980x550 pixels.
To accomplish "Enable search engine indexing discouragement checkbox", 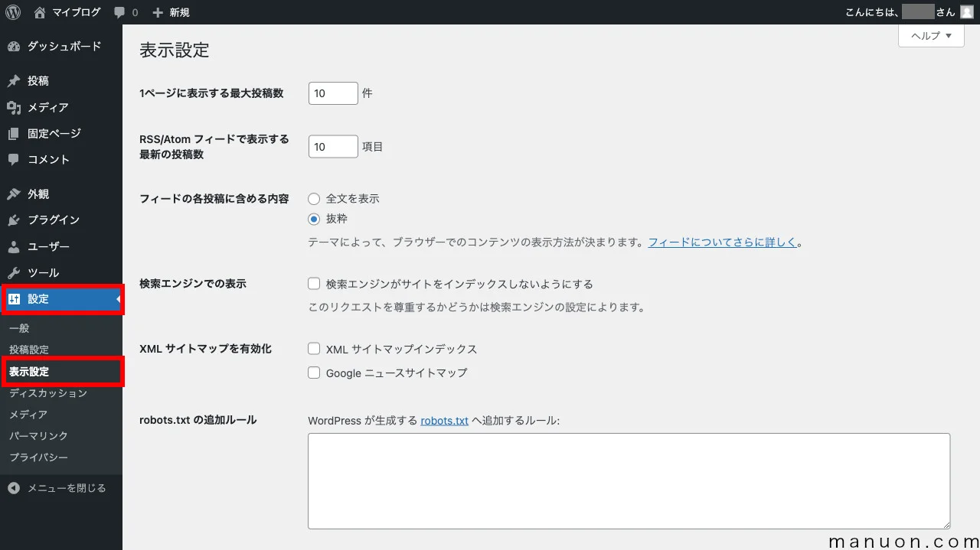I will tap(314, 283).
